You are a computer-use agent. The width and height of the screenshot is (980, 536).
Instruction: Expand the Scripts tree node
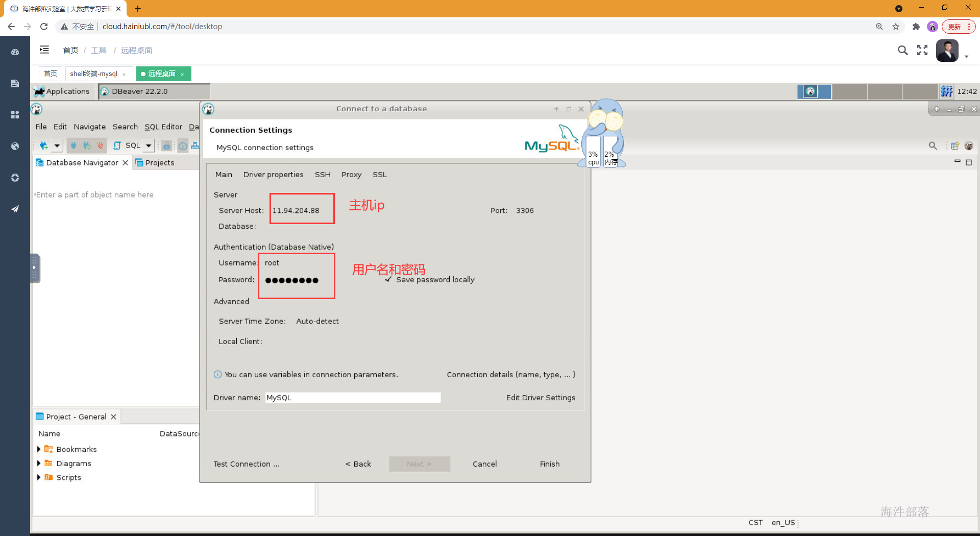pyautogui.click(x=38, y=477)
